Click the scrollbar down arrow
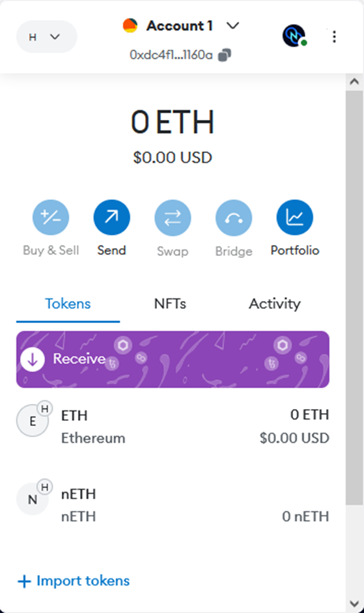364x613 pixels. [x=355, y=604]
